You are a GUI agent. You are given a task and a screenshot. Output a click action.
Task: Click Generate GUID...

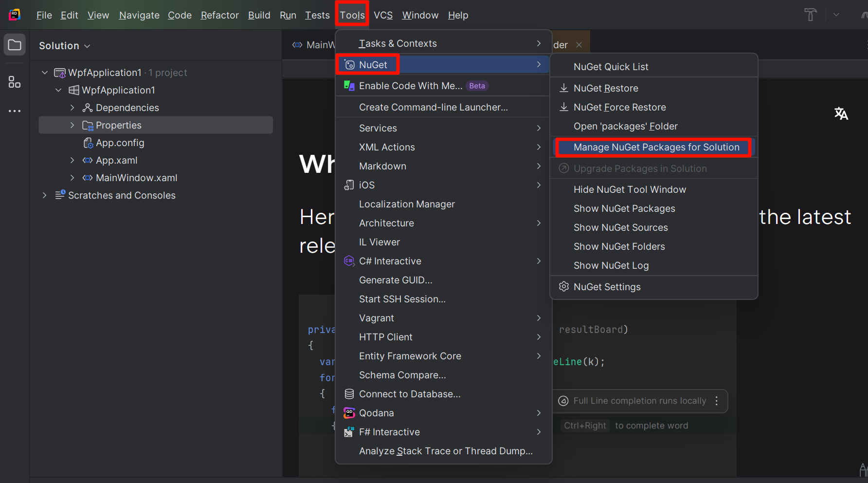coord(443,280)
